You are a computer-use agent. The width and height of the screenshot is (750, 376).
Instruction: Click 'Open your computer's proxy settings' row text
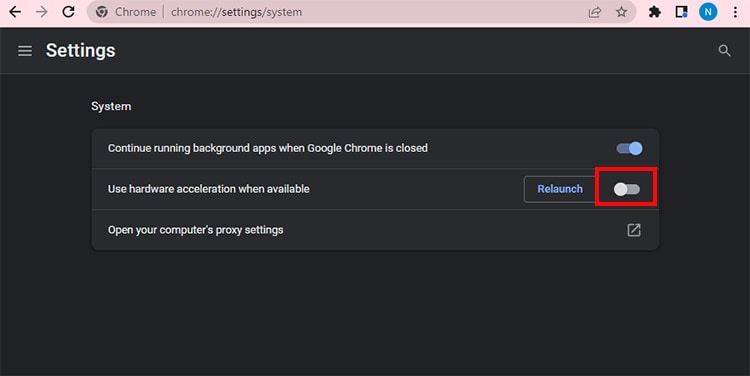(x=195, y=230)
